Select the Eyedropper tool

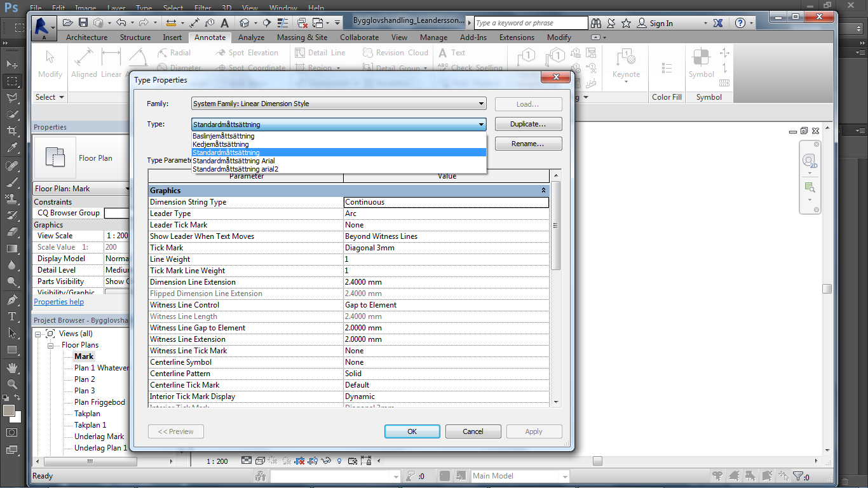[12, 147]
